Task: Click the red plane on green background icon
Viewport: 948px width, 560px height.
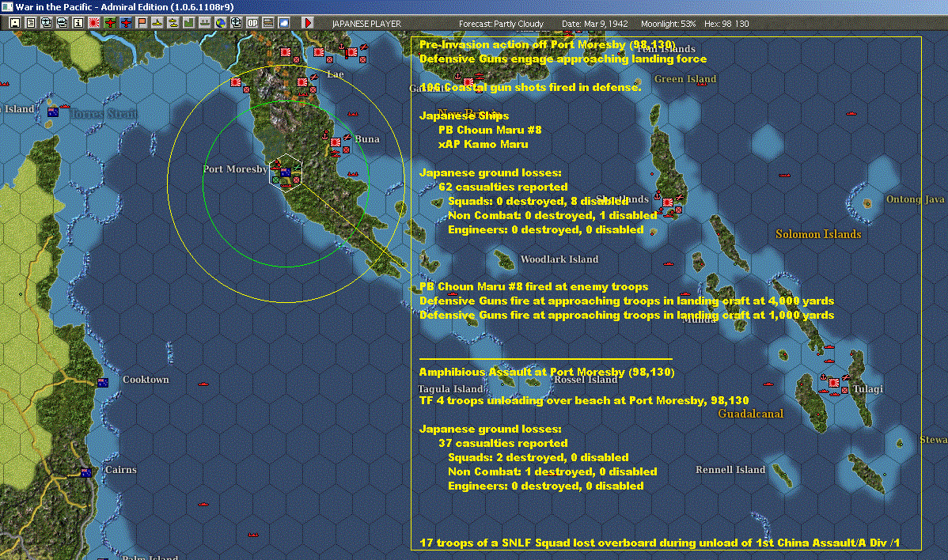Action: point(110,23)
